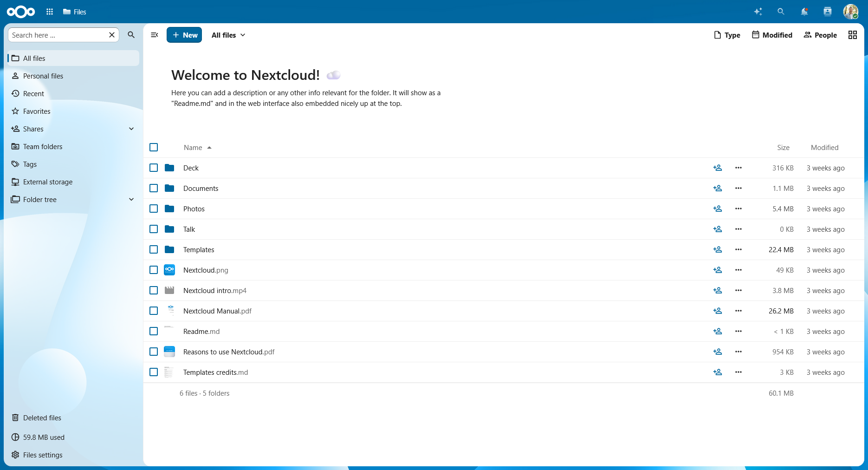
Task: Open the Readme.md file
Action: [x=201, y=331]
